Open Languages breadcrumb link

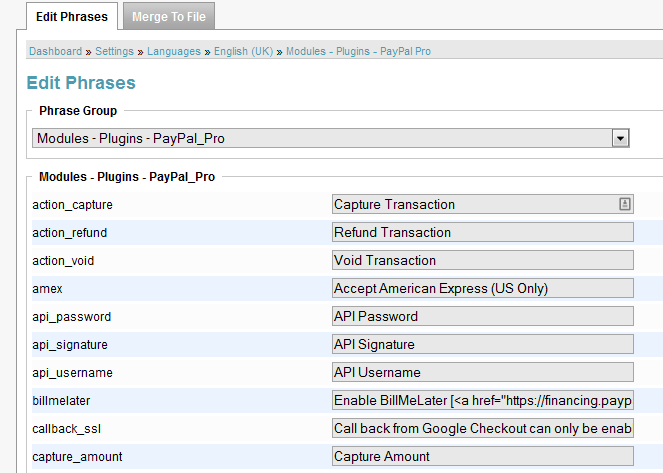(174, 51)
